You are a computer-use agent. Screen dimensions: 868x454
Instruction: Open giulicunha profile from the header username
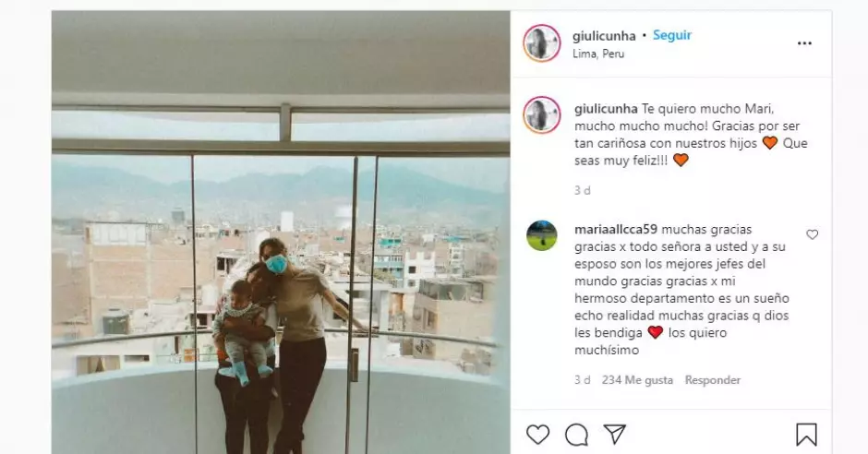click(x=604, y=36)
